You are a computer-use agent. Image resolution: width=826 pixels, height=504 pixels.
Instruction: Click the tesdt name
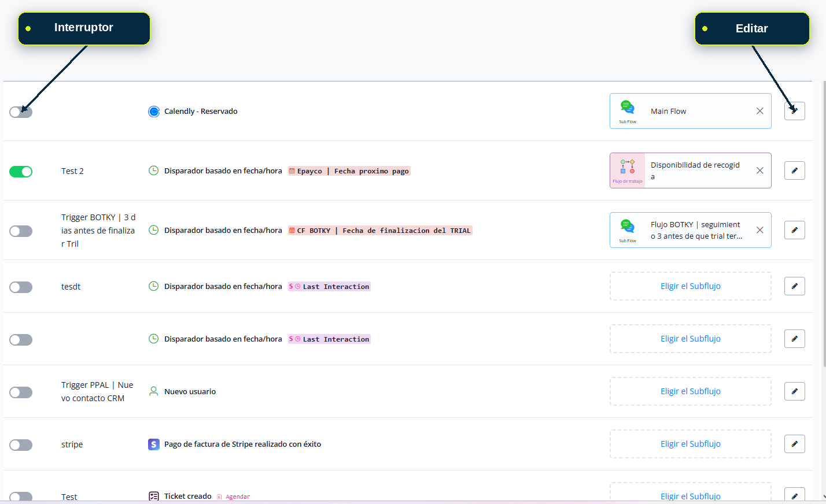[x=71, y=287]
